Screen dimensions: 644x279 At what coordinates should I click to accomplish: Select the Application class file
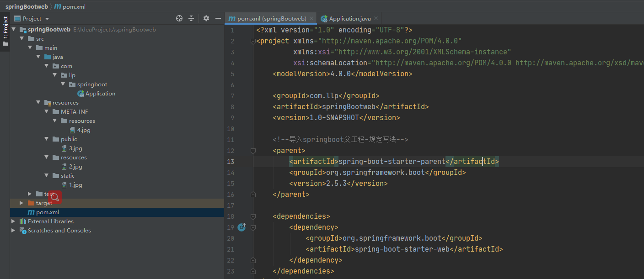tap(100, 93)
